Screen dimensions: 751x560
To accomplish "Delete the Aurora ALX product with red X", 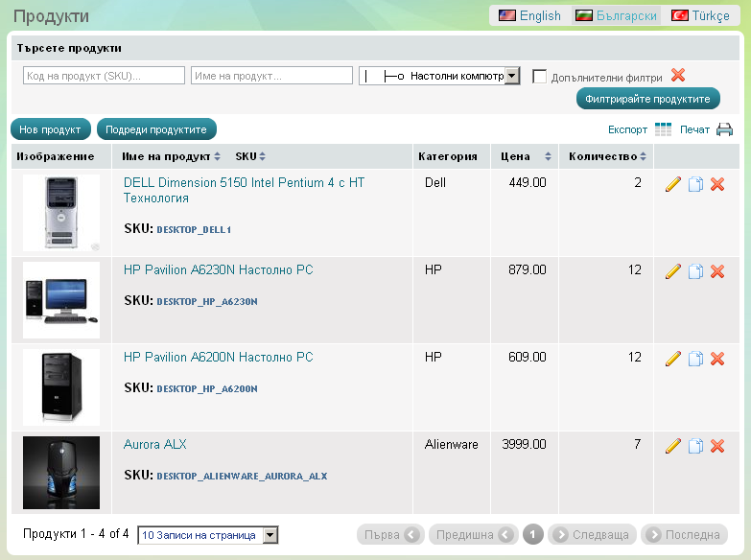I will [x=716, y=446].
